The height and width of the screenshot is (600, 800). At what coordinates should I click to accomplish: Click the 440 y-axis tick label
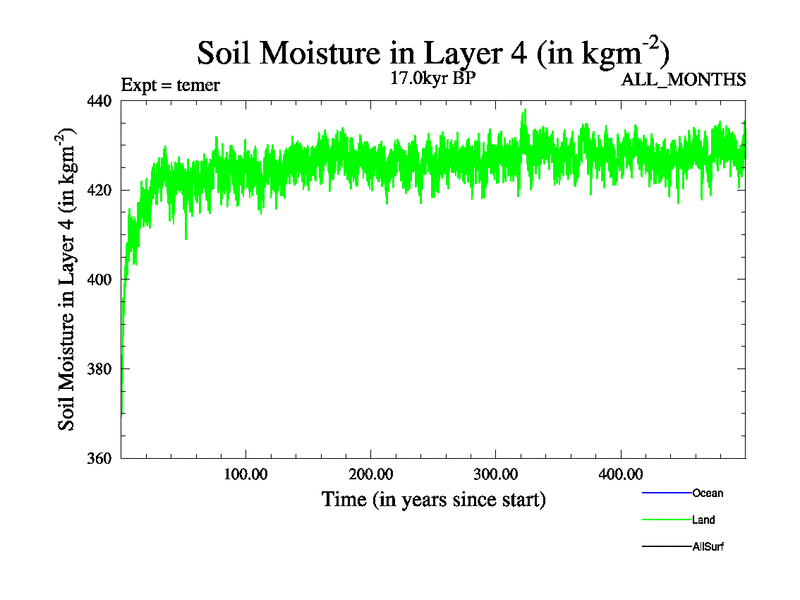click(x=98, y=101)
